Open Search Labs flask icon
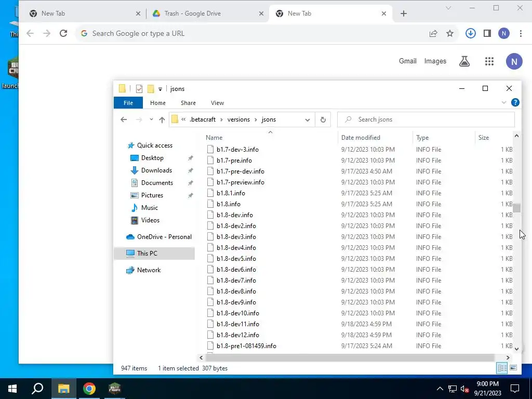532x399 pixels. (x=464, y=61)
